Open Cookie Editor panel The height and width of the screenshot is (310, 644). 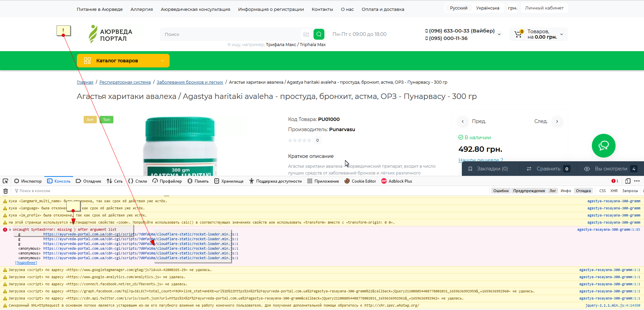(360, 181)
